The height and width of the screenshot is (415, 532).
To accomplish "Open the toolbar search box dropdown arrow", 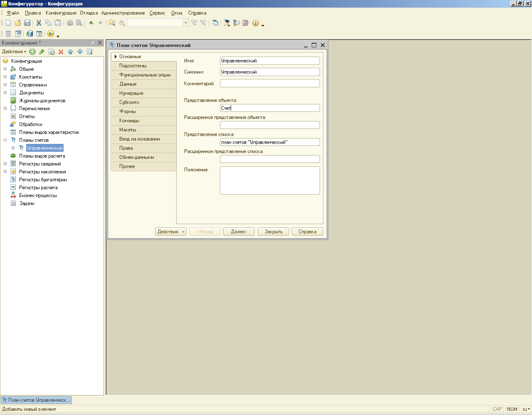I will (x=186, y=23).
